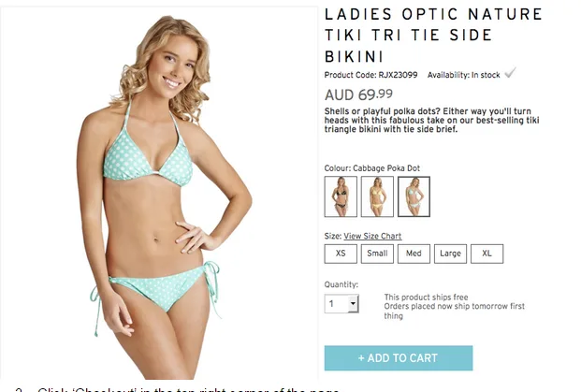Select the yellow bikini colour thumbnail

377,196
